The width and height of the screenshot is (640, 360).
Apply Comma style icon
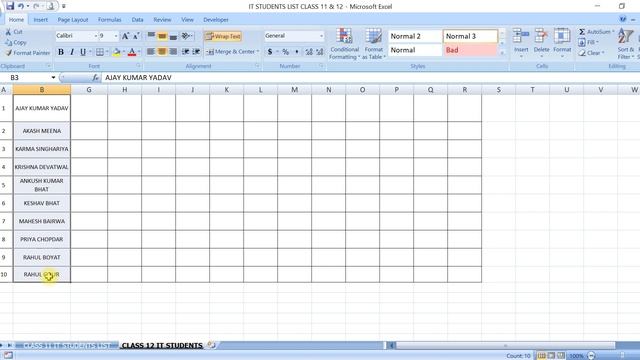[x=297, y=52]
